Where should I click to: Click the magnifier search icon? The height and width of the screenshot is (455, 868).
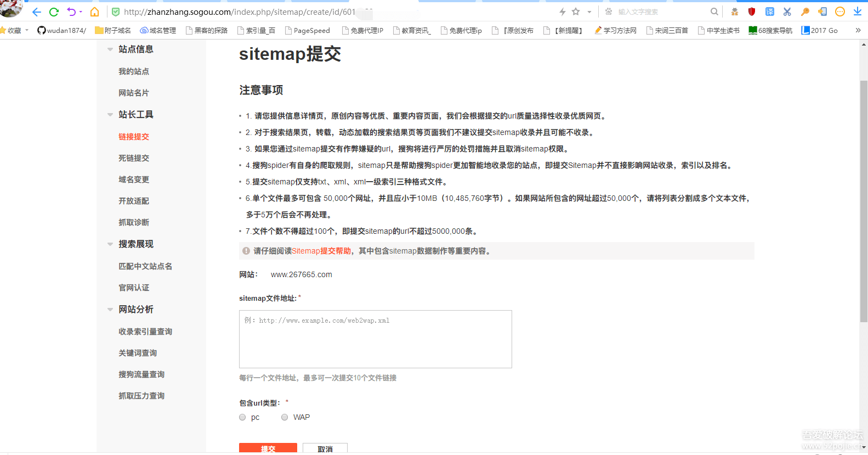click(x=714, y=12)
